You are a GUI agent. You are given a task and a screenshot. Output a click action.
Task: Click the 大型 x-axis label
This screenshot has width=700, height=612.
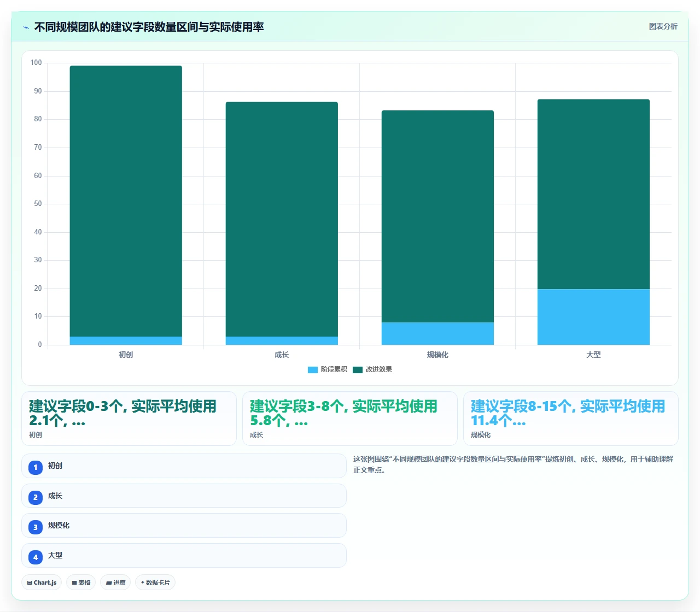[x=593, y=355]
